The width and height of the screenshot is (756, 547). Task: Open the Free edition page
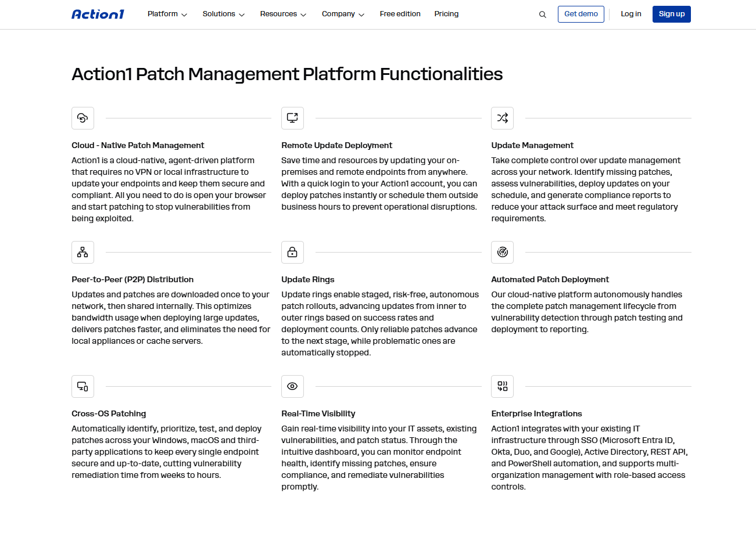pyautogui.click(x=400, y=14)
